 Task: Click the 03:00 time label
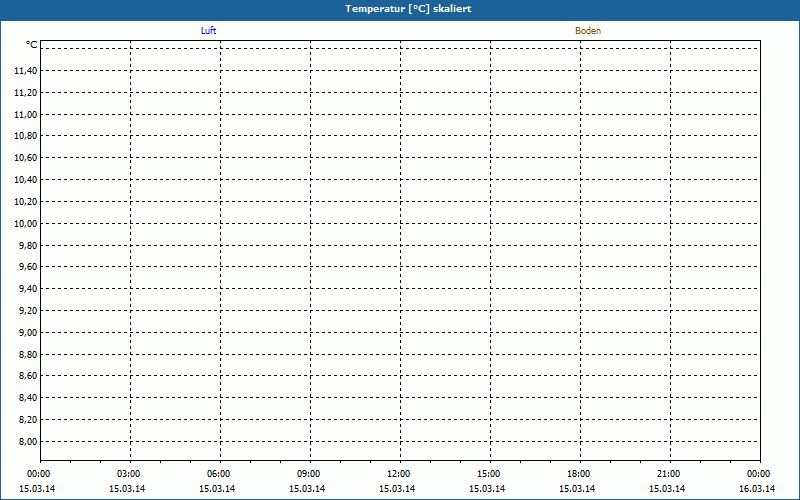[129, 474]
